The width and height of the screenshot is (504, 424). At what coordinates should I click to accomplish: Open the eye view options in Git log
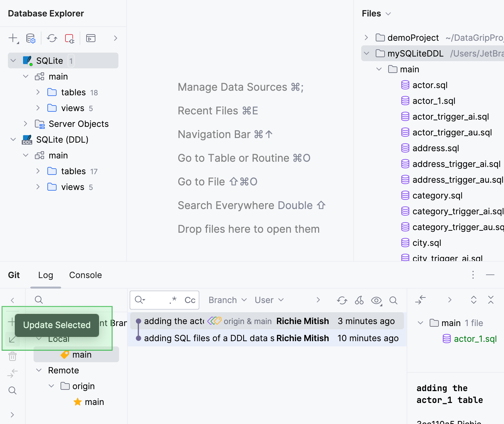click(x=376, y=300)
